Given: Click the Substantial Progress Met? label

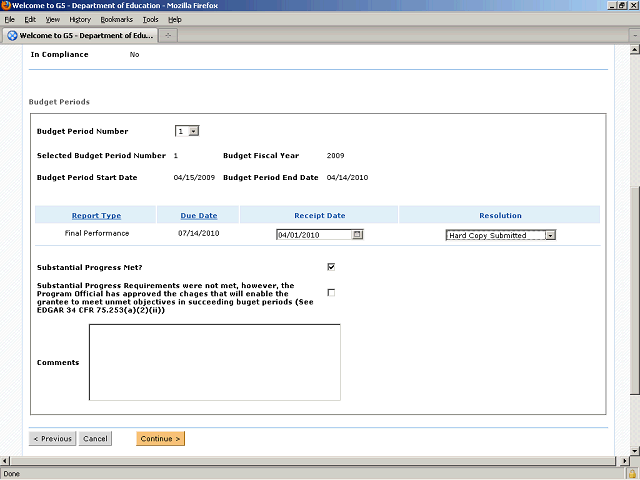Looking at the screenshot, I should coord(89,267).
